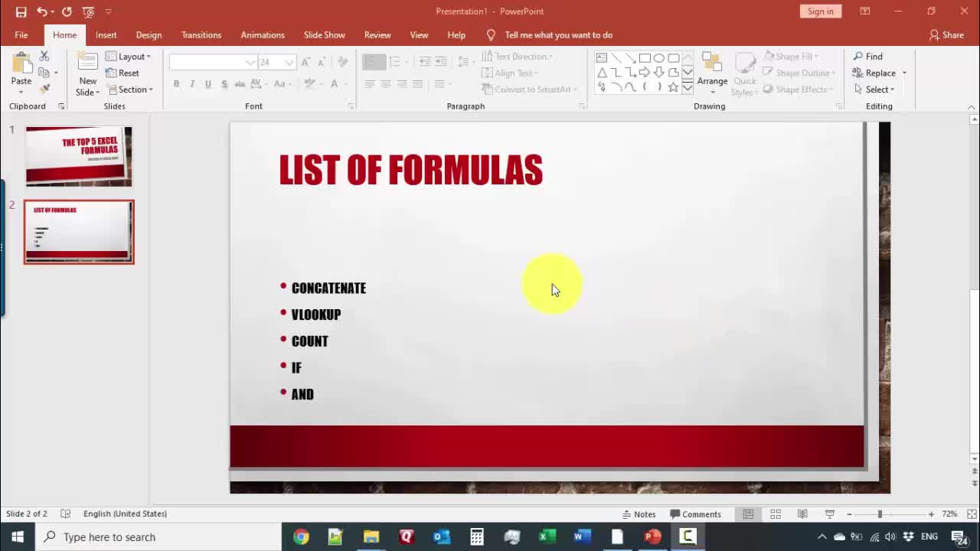This screenshot has height=551, width=980.
Task: Click the Undo arrow icon
Action: tap(41, 11)
